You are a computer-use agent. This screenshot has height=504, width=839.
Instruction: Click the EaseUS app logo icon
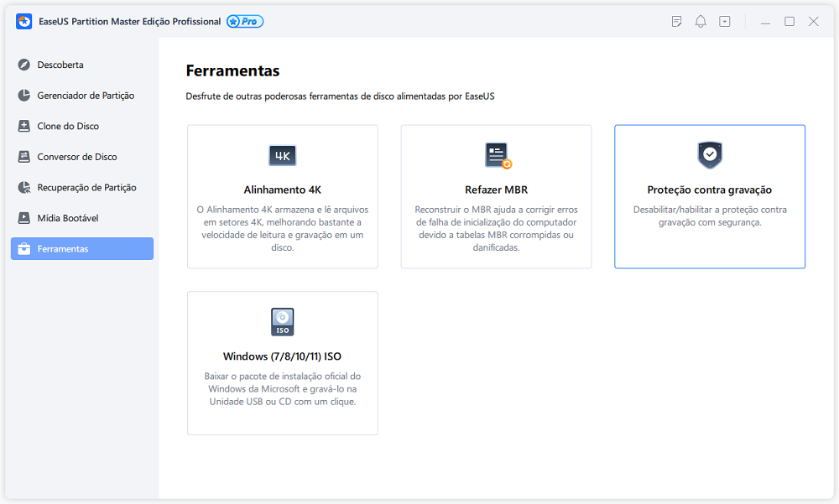(x=23, y=22)
